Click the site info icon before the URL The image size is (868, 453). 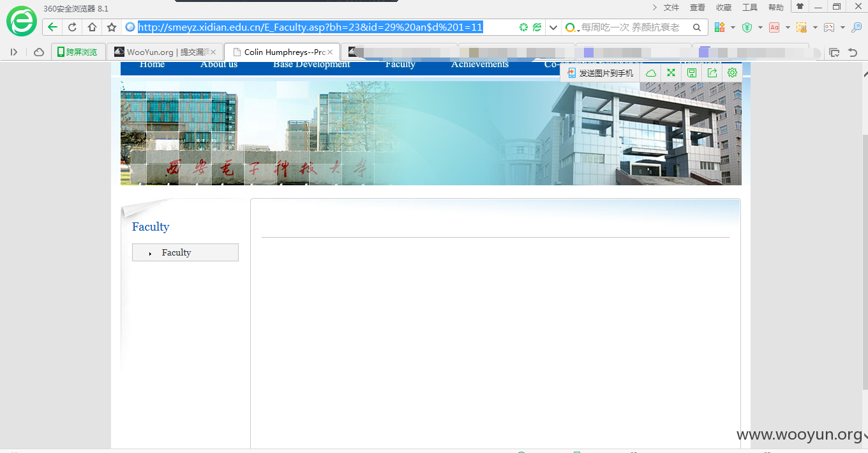pyautogui.click(x=130, y=27)
